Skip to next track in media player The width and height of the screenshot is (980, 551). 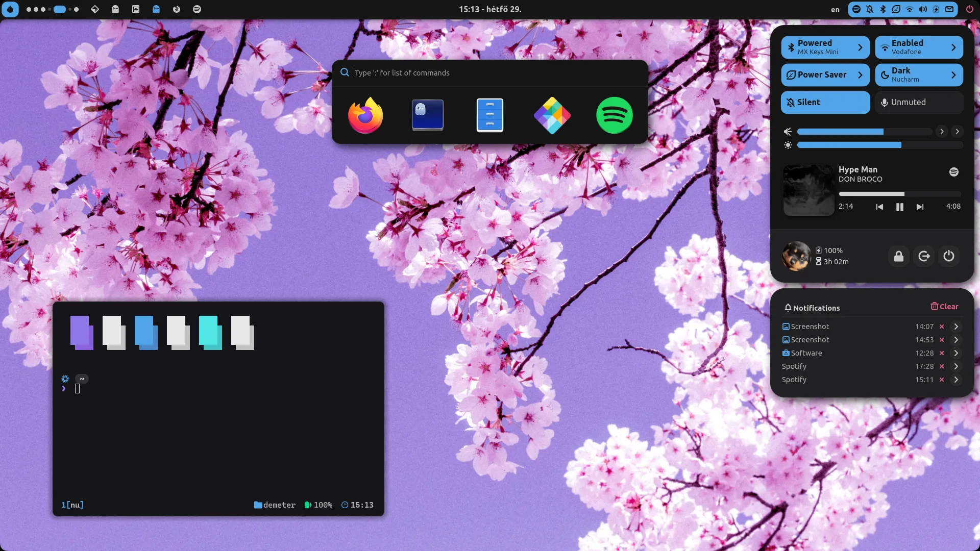coord(920,207)
